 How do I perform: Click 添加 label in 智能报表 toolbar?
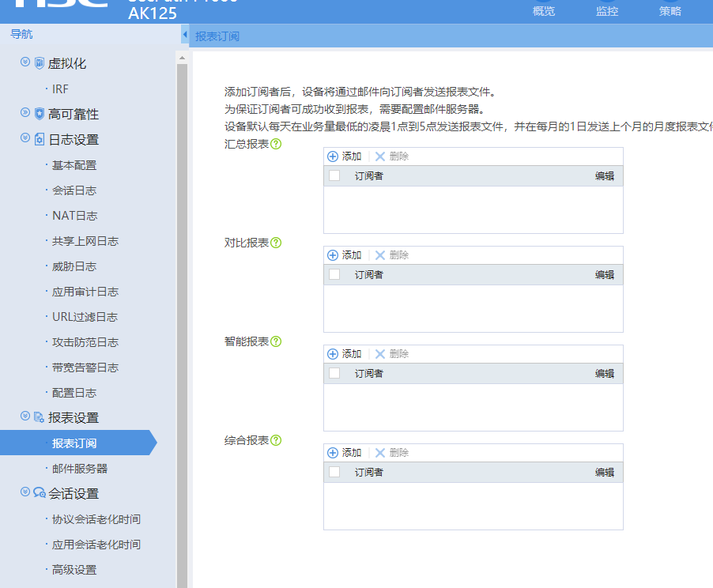(352, 354)
